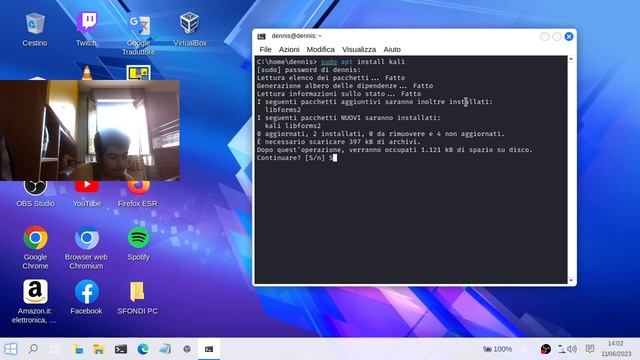The width and height of the screenshot is (640, 360).
Task: Open the yellow folder icon on taskbar
Action: click(99, 349)
